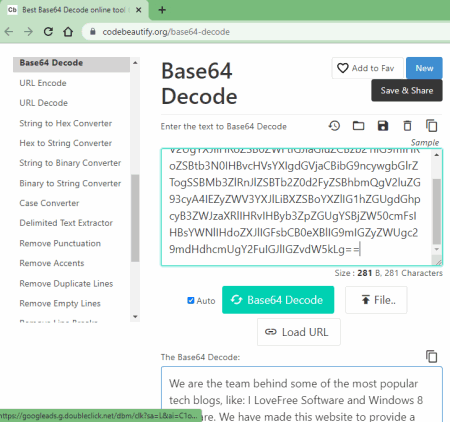Click the browser address bar URL
Screen dimensions: 450x422
point(166,32)
